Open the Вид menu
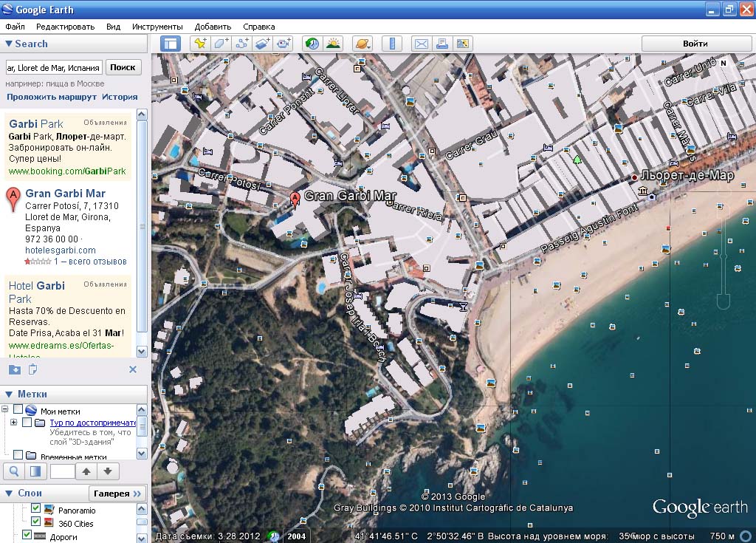756x543 pixels. [x=113, y=27]
